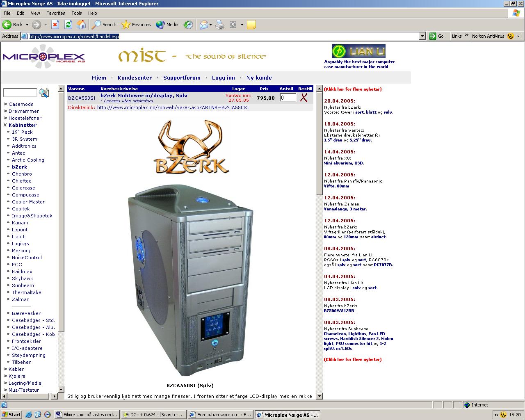Click the green Refresh page icon
525x420 pixels.
tap(68, 25)
